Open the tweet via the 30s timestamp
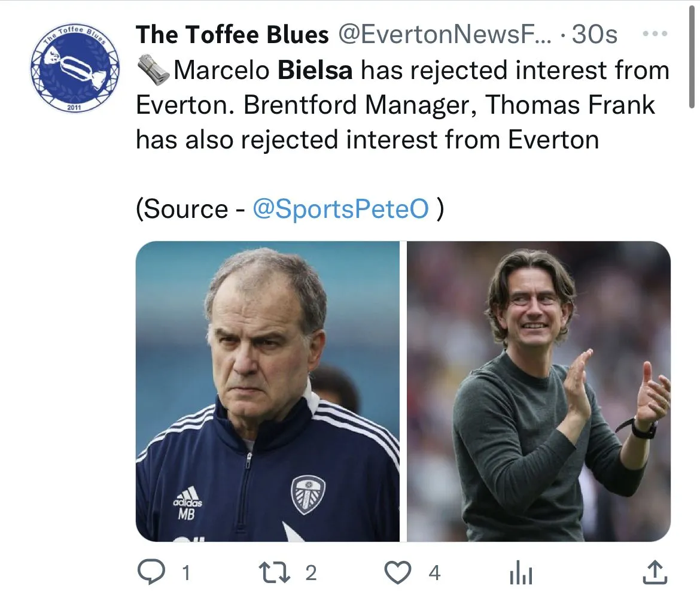Viewport: 700px width, 610px height. [594, 35]
